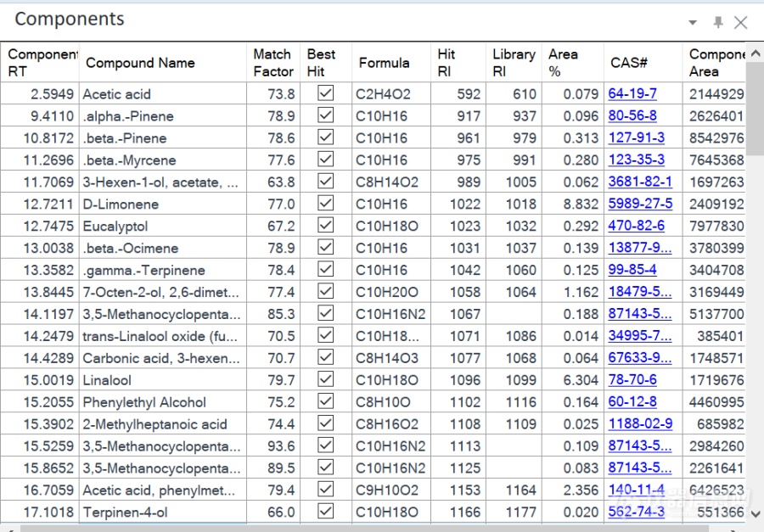Open CAS link 64-19-7
Viewport: 764px width, 532px height.
tap(632, 93)
